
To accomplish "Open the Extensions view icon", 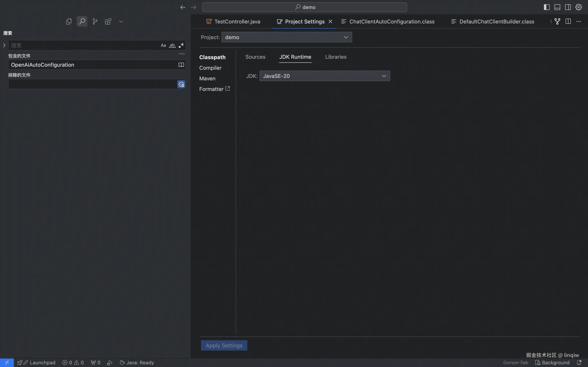I will click(108, 21).
